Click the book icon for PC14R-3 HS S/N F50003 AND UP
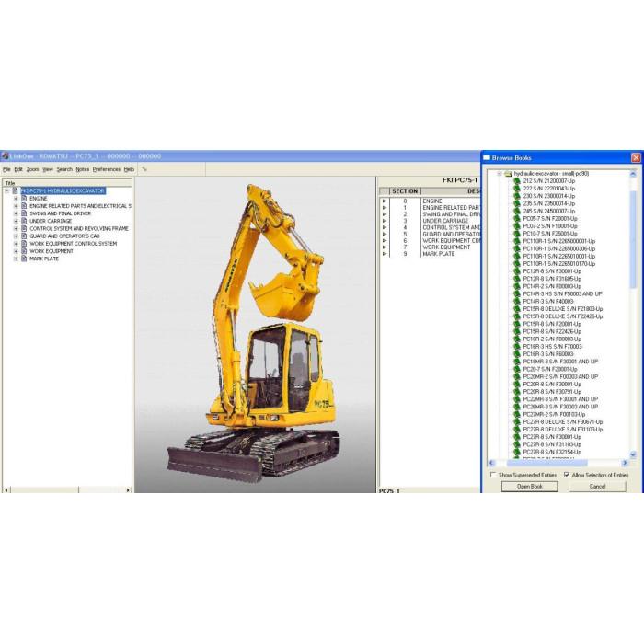 coord(517,294)
